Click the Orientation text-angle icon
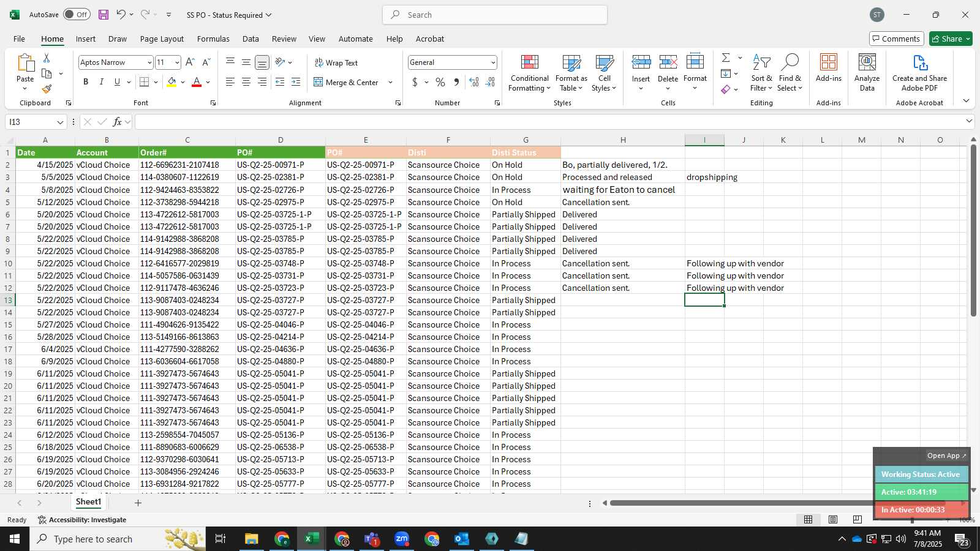 pos(280,62)
